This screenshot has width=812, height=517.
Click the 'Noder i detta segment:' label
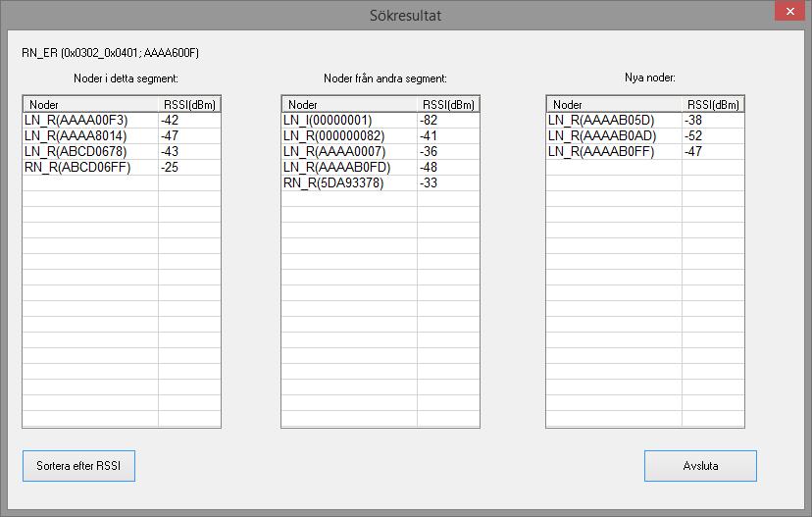(126, 78)
